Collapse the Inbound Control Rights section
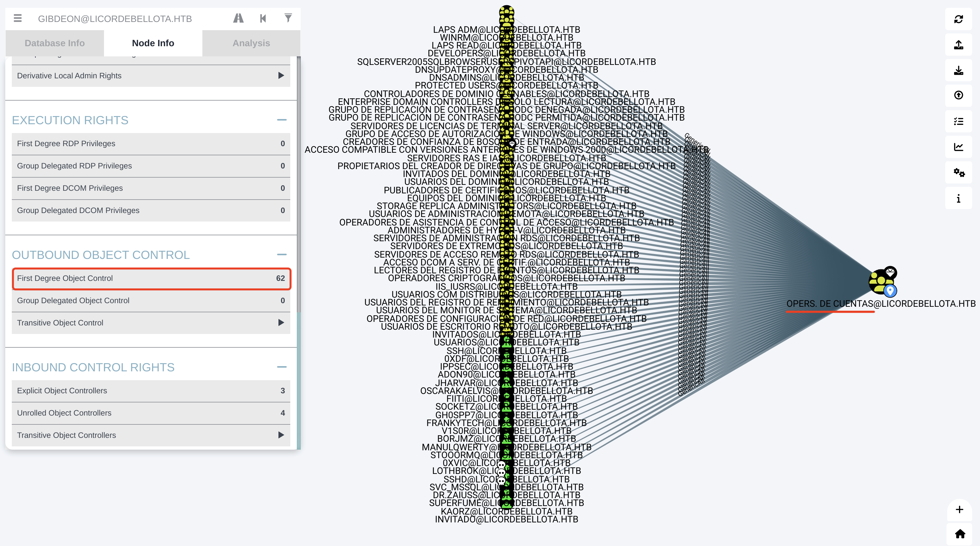Viewport: 980px width, 546px height. (281, 367)
